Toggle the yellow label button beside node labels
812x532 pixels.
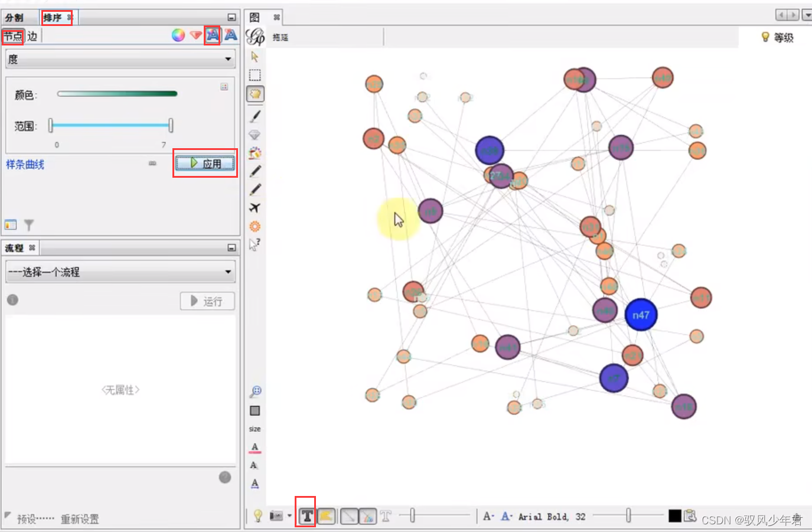pyautogui.click(x=326, y=517)
